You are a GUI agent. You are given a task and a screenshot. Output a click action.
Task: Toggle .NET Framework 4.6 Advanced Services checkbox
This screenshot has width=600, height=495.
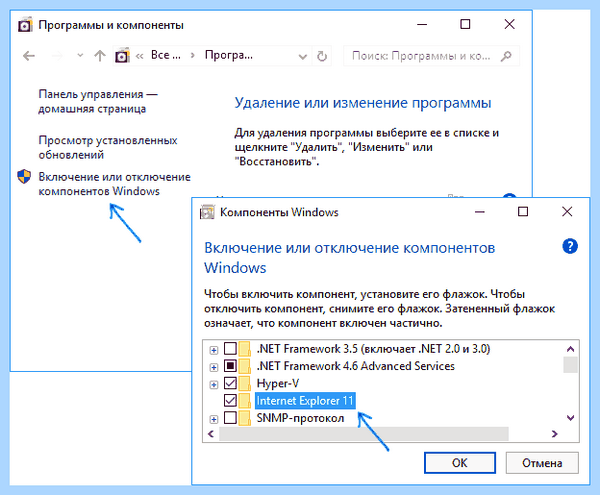coord(230,366)
